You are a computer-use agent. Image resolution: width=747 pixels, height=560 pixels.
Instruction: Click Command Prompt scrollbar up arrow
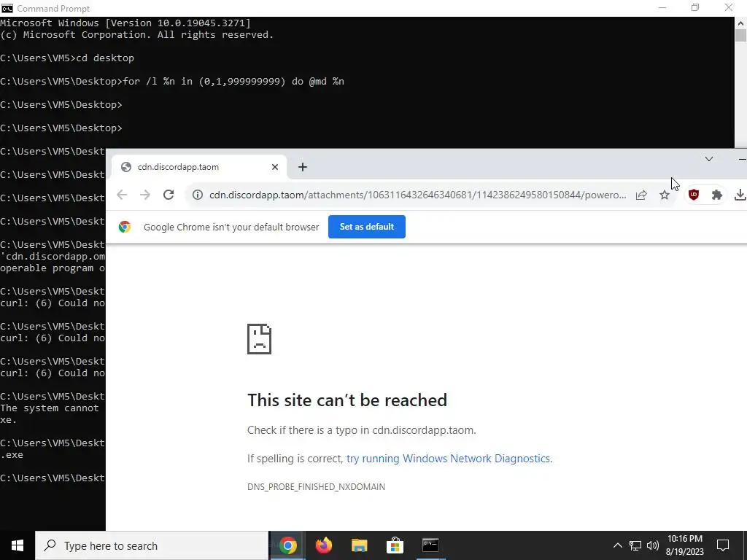(x=741, y=23)
